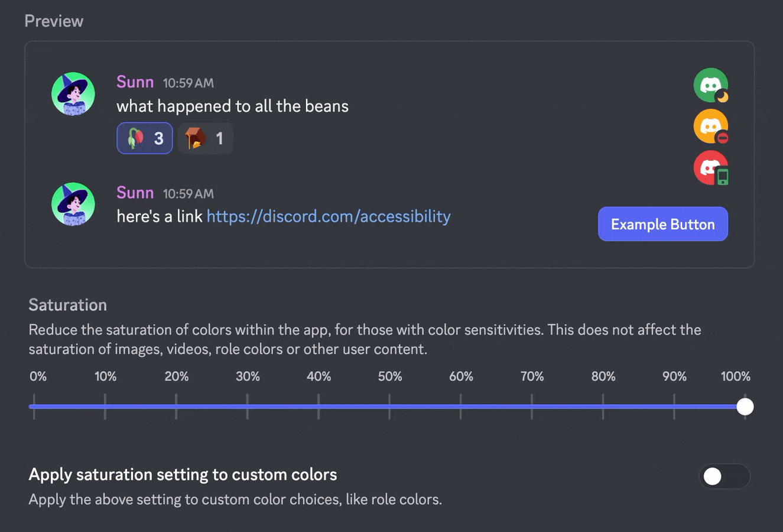
Task: Click the 50% tick mark on the slider
Action: pos(390,406)
